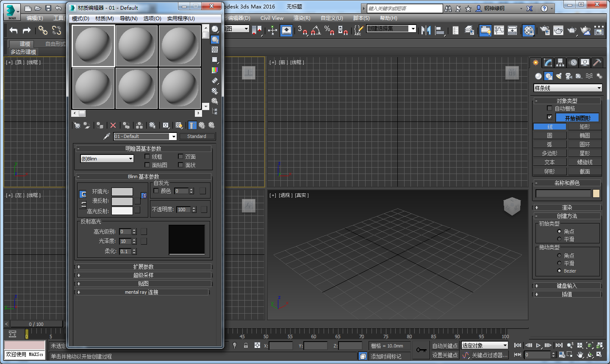The height and width of the screenshot is (364, 610).
Task: Toggle the 线框 wire checkbox
Action: (147, 157)
